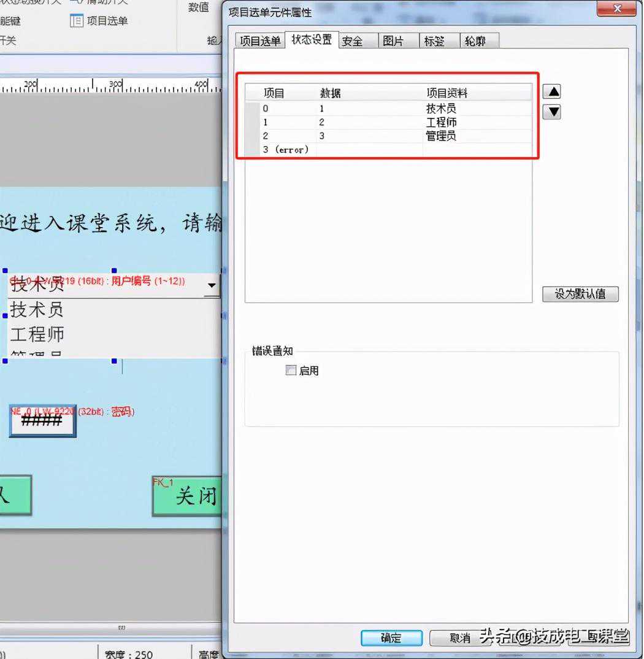Click the move-down arrow beside the list
This screenshot has height=659, width=644.
[552, 112]
